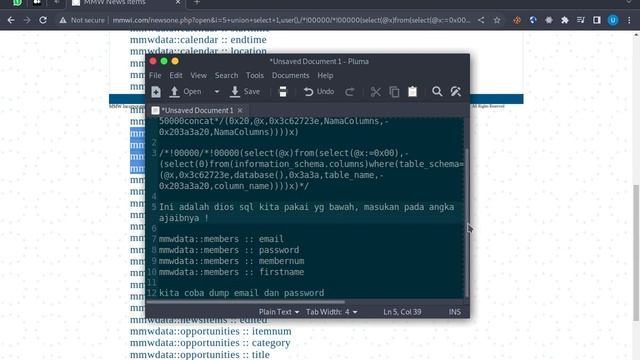
Task: Click the browser URL address field
Action: [291, 20]
